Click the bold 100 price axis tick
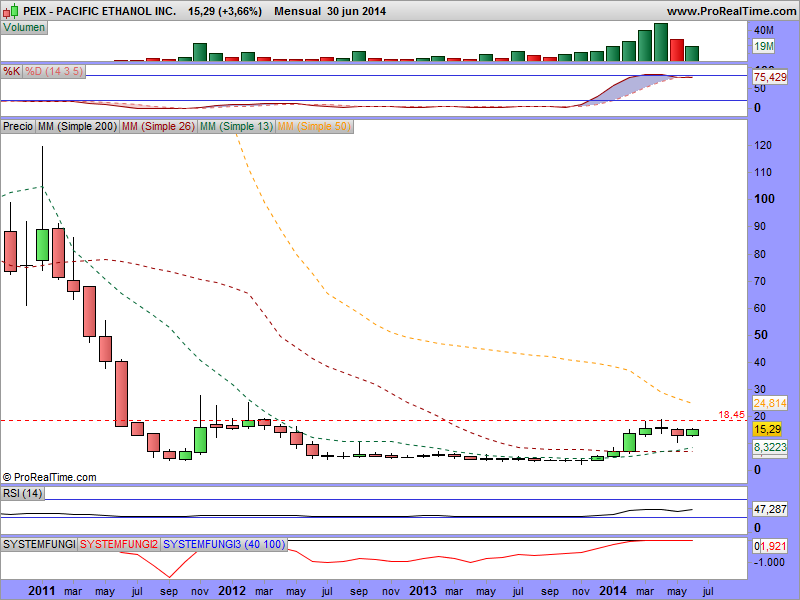 [764, 199]
